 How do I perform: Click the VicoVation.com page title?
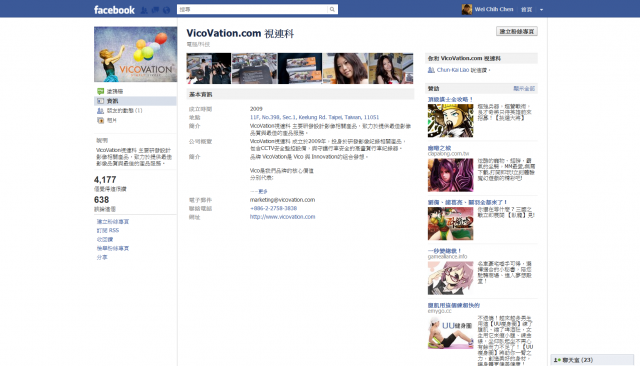tap(240, 33)
